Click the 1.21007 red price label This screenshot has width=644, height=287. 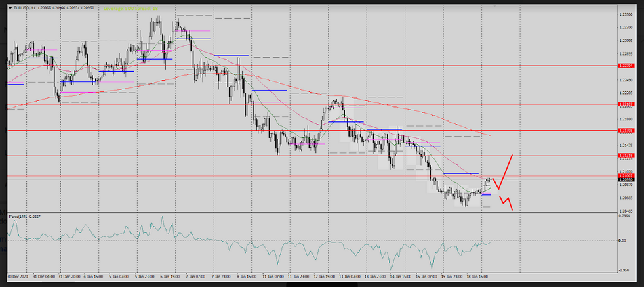pyautogui.click(x=626, y=175)
